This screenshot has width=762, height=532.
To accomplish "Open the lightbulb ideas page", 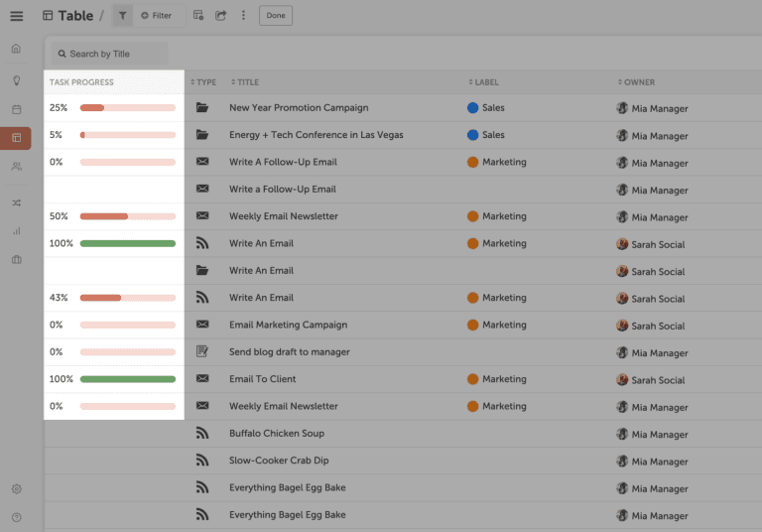I will [x=16, y=80].
